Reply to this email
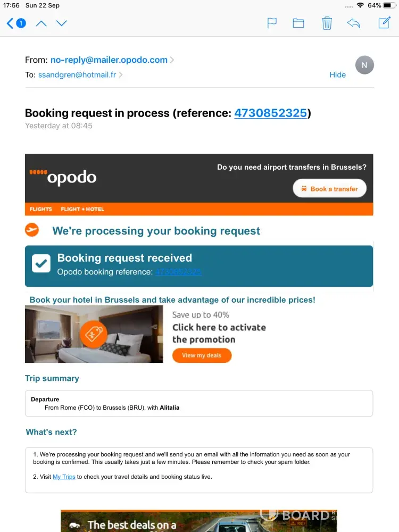Image resolution: width=399 pixels, height=532 pixels. [x=353, y=23]
